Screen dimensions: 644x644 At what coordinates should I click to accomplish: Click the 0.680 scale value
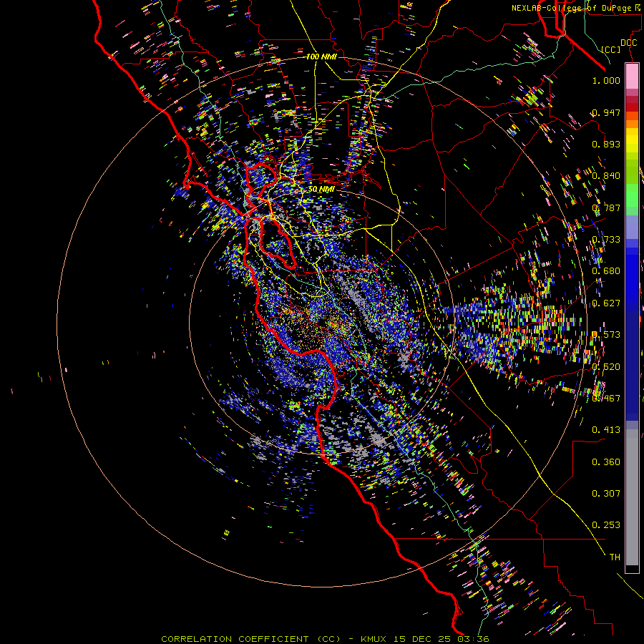pos(606,271)
